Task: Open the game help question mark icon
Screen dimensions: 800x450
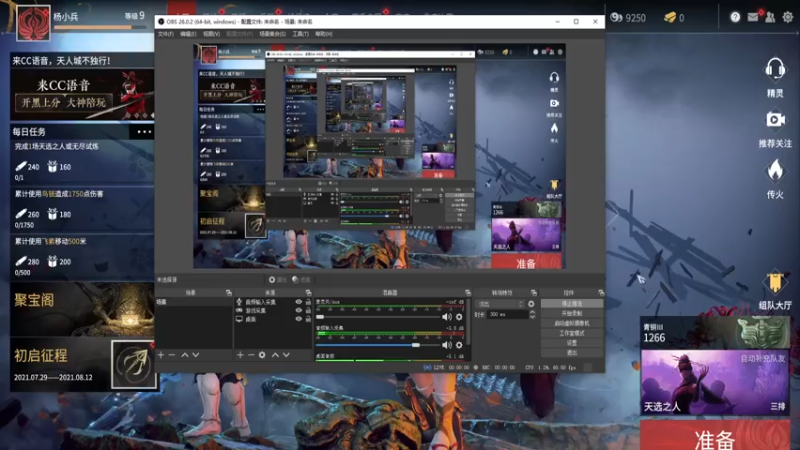Action: [x=735, y=17]
